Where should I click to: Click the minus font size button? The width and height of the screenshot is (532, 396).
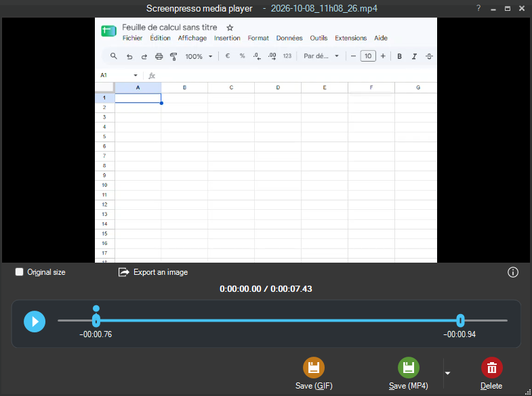(353, 56)
